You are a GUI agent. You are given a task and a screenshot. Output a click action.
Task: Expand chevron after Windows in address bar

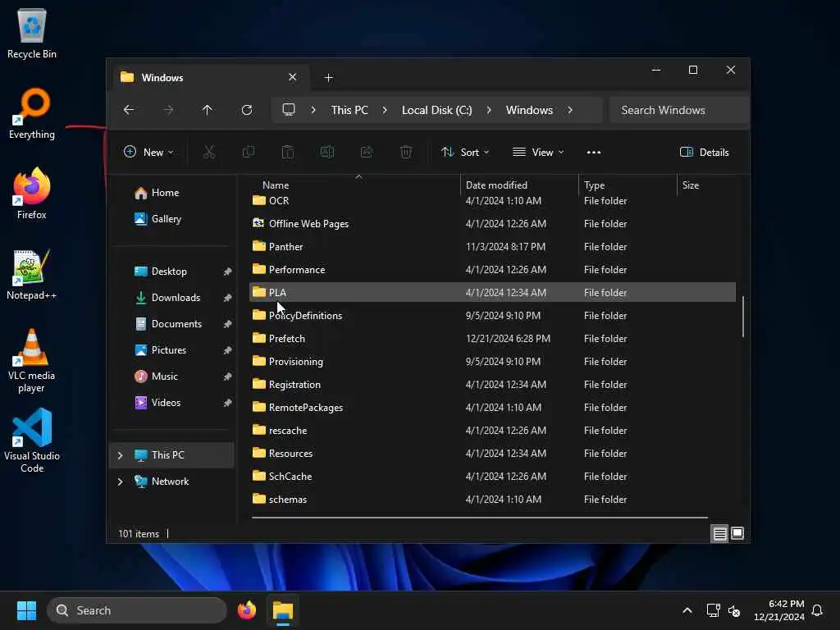570,110
